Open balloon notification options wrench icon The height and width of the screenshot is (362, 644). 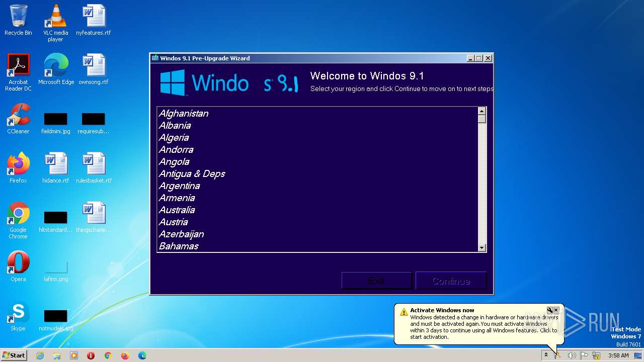click(550, 310)
